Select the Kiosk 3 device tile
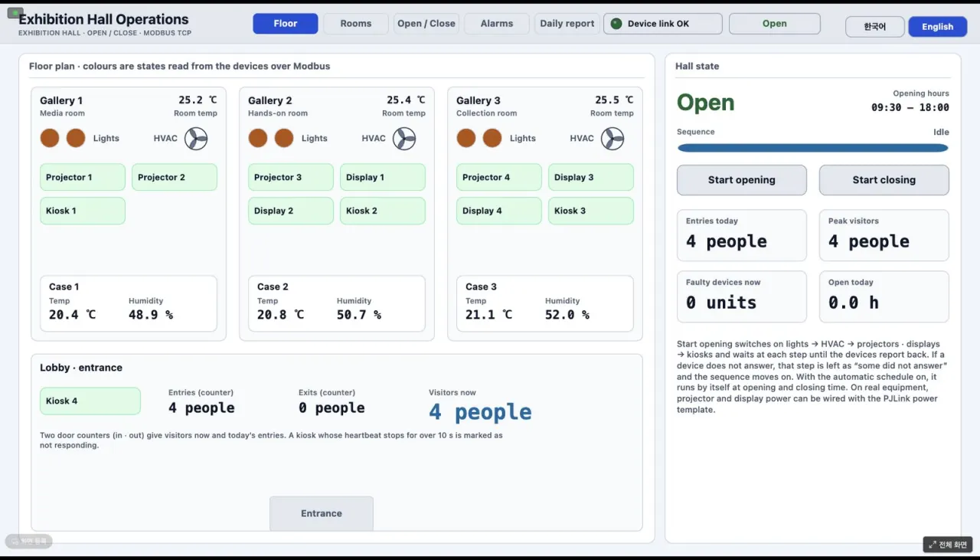 tap(591, 211)
